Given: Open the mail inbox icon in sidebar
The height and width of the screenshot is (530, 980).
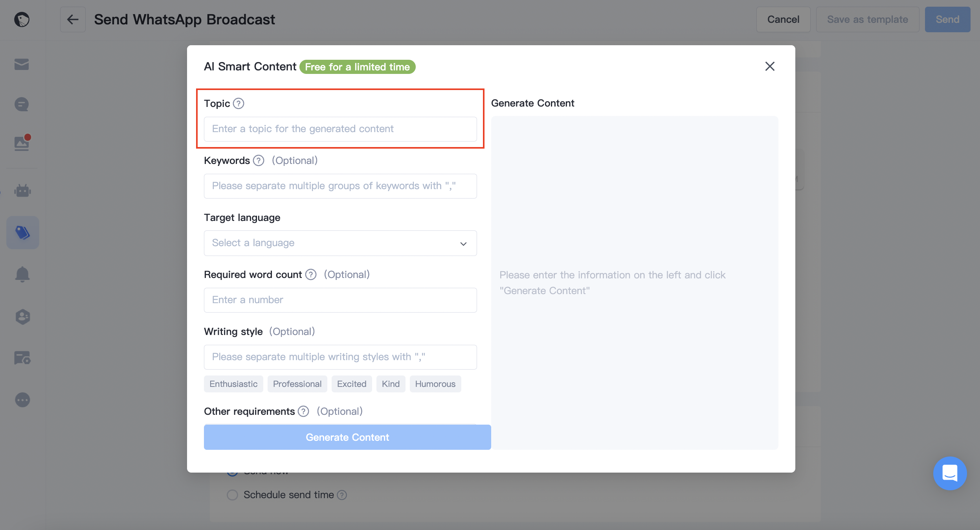Looking at the screenshot, I should point(22,64).
